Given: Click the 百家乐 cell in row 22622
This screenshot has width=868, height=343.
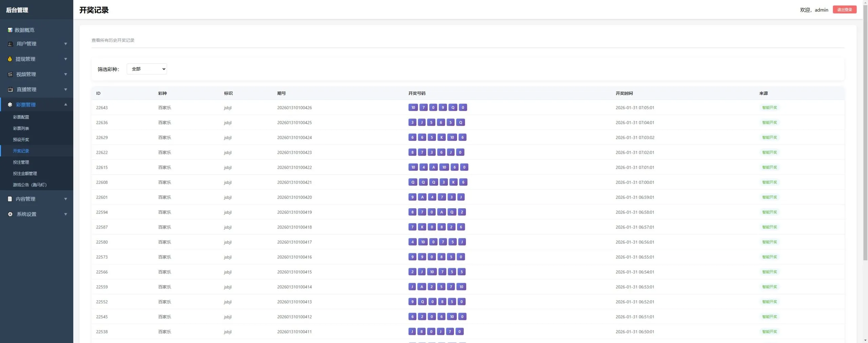Looking at the screenshot, I should pyautogui.click(x=164, y=152).
